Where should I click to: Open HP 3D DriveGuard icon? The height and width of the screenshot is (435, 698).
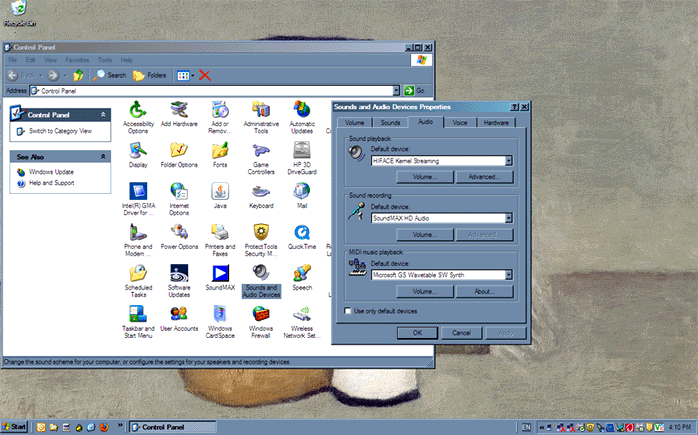click(x=302, y=159)
